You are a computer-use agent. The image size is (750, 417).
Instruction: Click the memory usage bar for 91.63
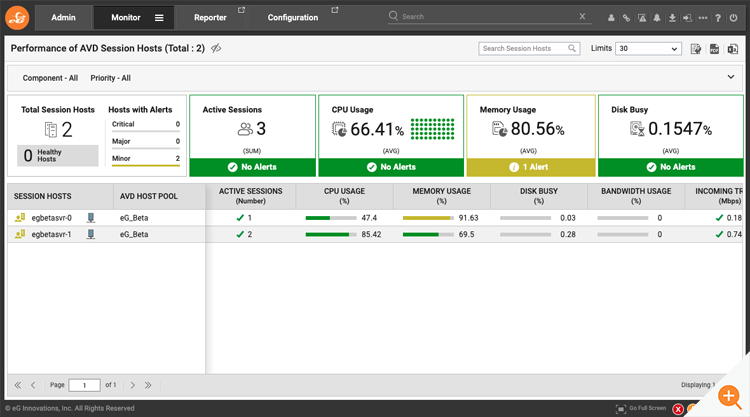coord(428,218)
